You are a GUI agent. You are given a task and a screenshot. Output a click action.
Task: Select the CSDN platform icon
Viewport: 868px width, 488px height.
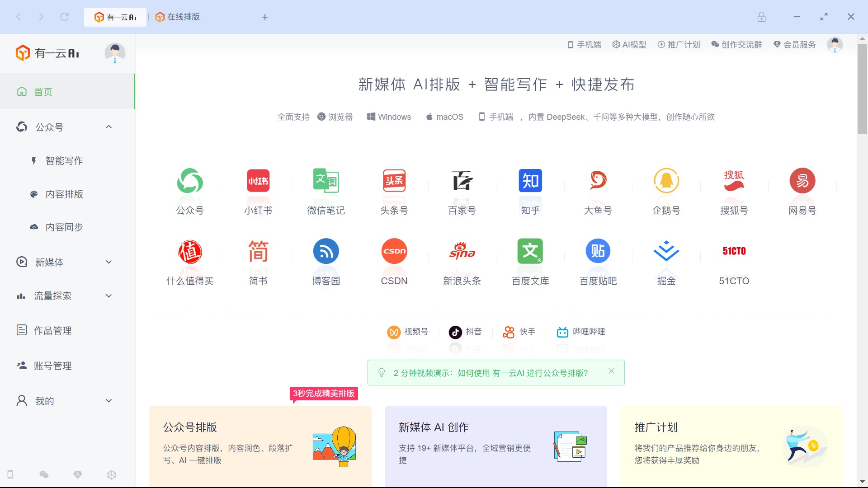point(394,251)
